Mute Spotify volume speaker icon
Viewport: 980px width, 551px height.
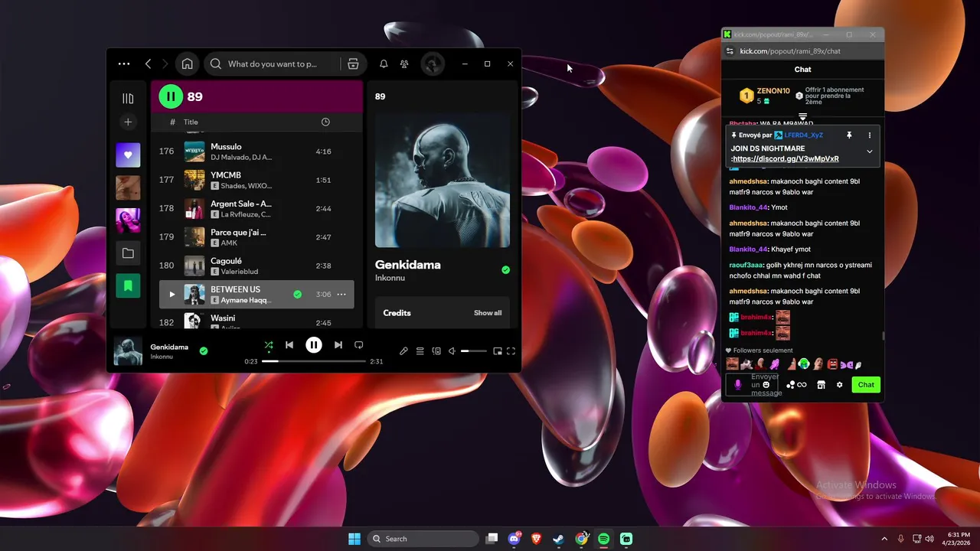pos(452,351)
